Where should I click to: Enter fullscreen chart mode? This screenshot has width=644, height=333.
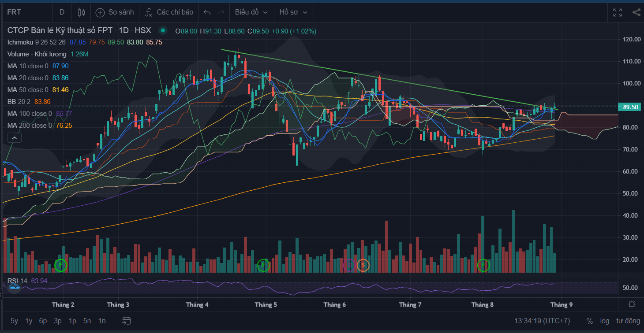coord(618,12)
